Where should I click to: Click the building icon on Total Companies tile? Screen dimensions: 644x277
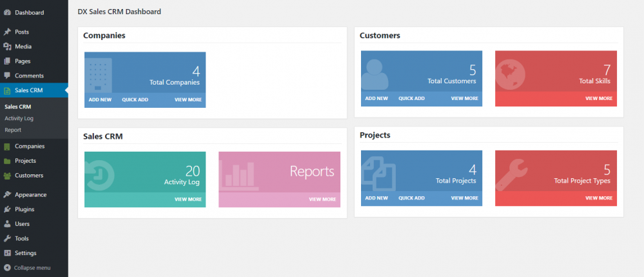(x=99, y=75)
